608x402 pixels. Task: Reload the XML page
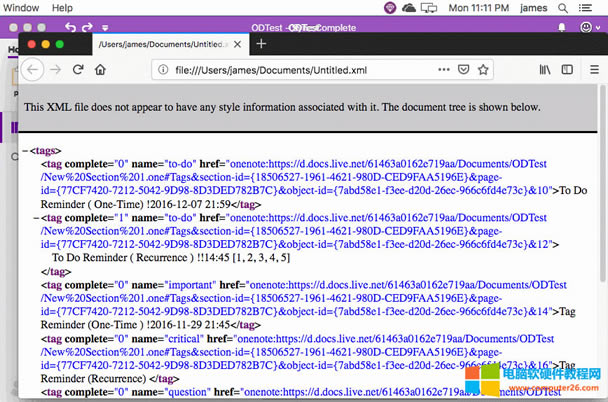point(77,69)
